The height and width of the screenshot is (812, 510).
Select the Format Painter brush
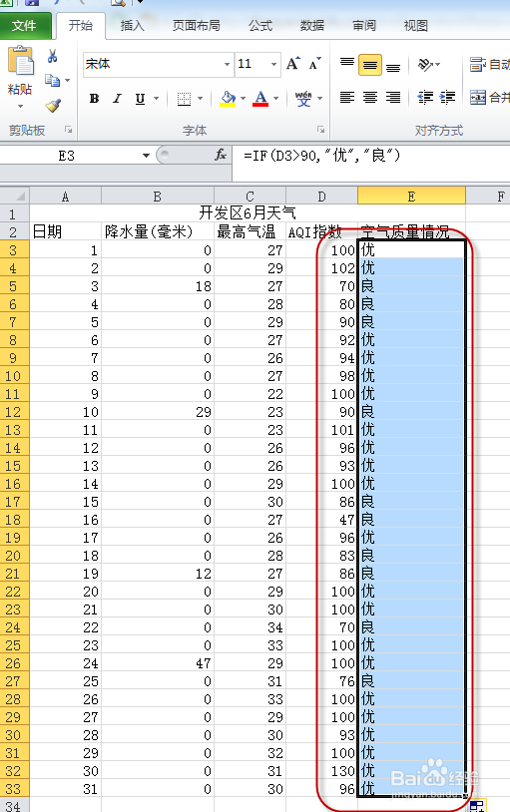click(x=53, y=105)
